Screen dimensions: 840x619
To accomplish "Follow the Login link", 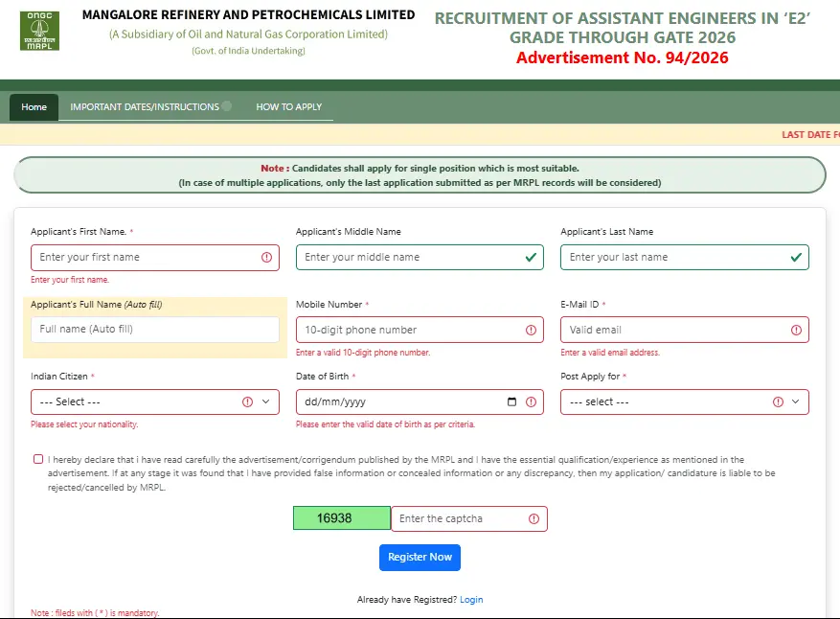I will click(471, 600).
